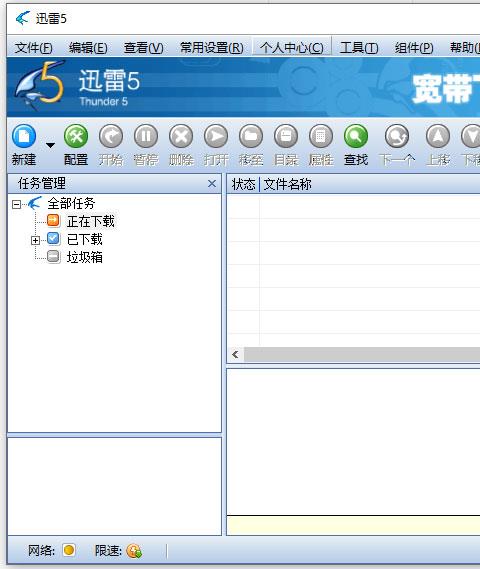The height and width of the screenshot is (569, 480).
Task: Click the 打开 (Open) toolbar icon
Action: pos(216,136)
